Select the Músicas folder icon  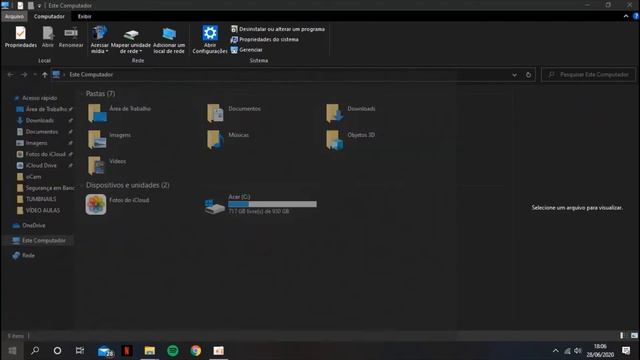click(216, 140)
